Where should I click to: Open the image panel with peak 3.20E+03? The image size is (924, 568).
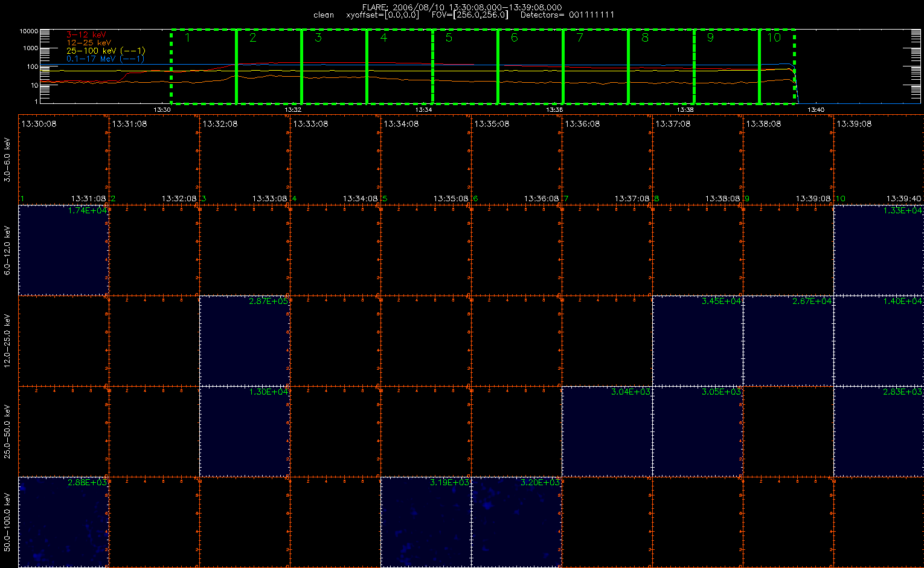(516, 522)
